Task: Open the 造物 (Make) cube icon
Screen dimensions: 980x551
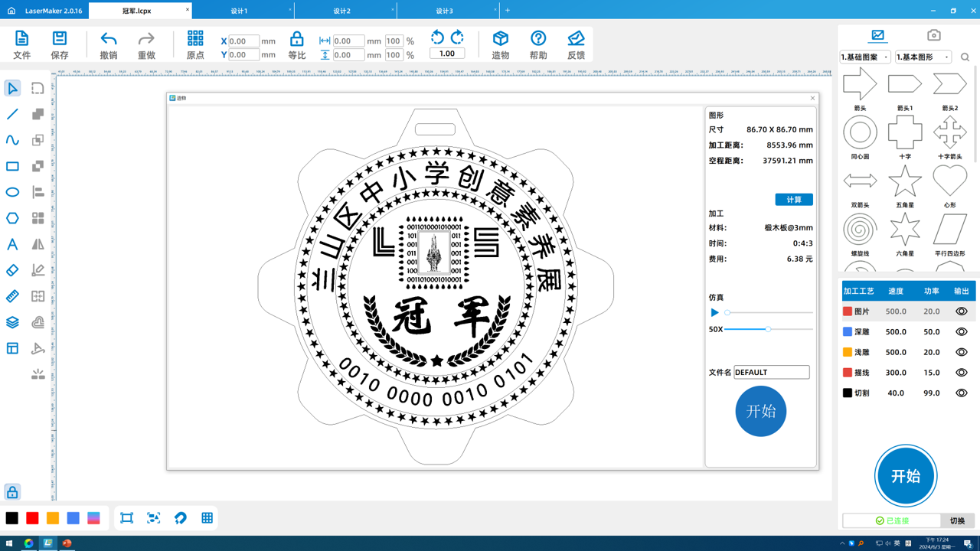Action: (x=501, y=39)
